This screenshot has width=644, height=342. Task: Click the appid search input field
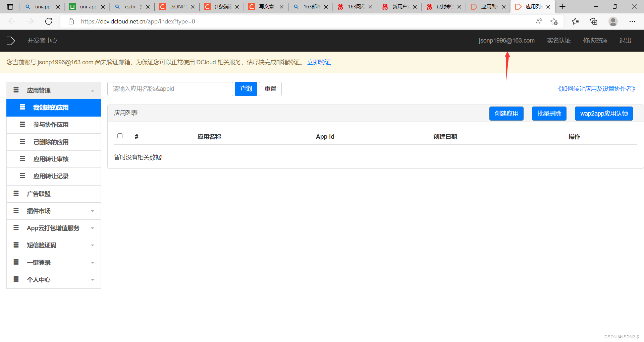[170, 89]
